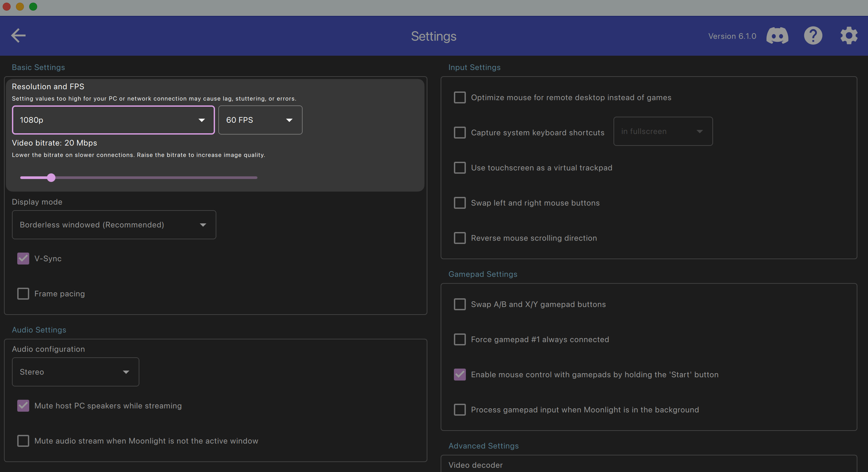Open the 60 FPS dropdown
Image resolution: width=868 pixels, height=472 pixels.
pyautogui.click(x=260, y=120)
